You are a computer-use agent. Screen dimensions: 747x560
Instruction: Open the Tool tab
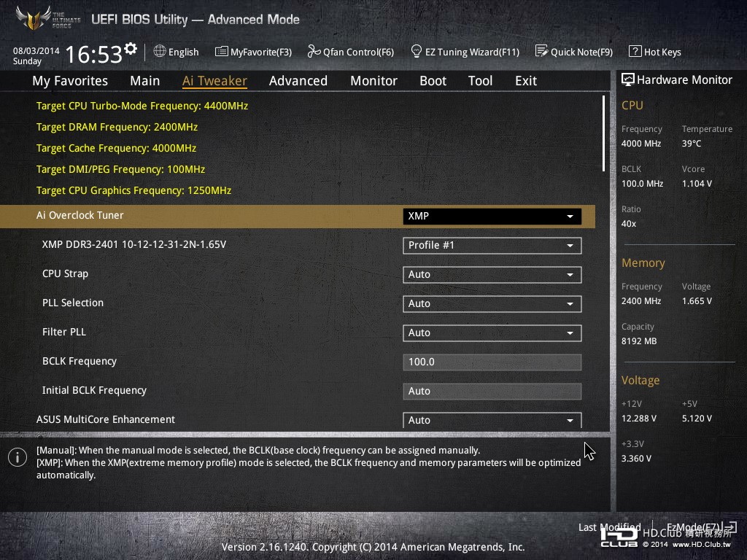coord(480,81)
